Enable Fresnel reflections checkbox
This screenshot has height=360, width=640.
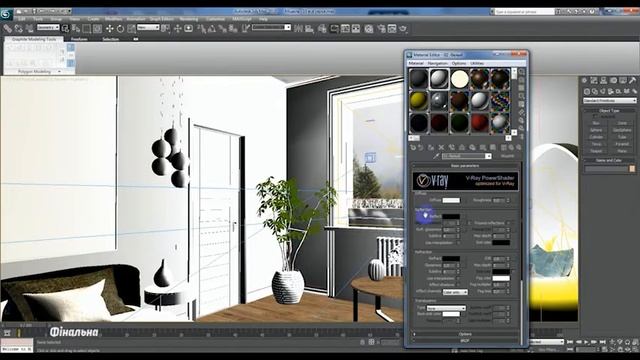click(x=508, y=223)
